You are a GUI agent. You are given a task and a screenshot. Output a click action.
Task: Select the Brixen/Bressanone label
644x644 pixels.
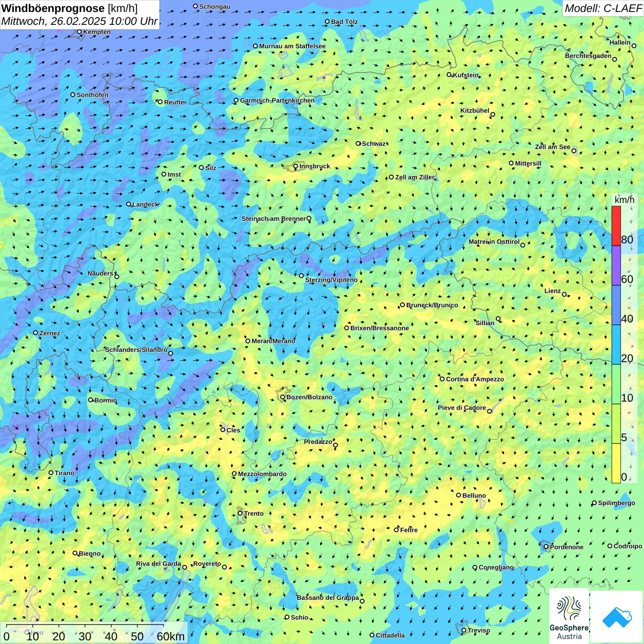[x=379, y=328]
